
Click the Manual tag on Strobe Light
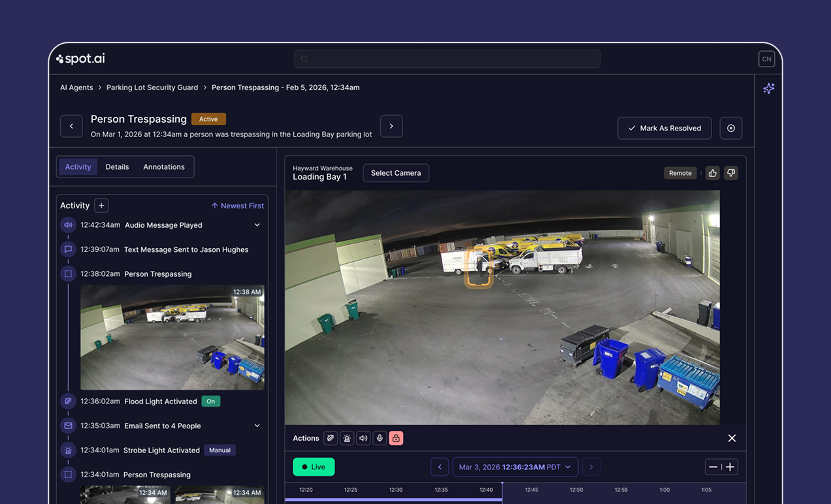[220, 450]
